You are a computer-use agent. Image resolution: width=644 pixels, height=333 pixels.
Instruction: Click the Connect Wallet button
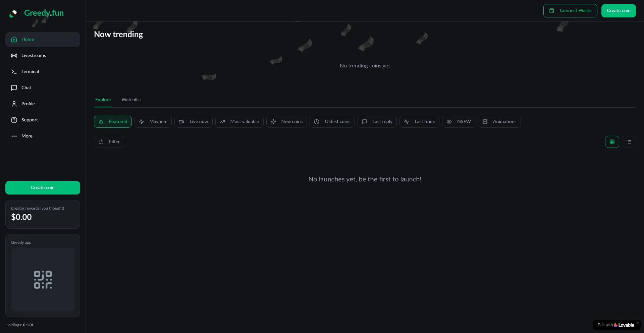coord(570,11)
